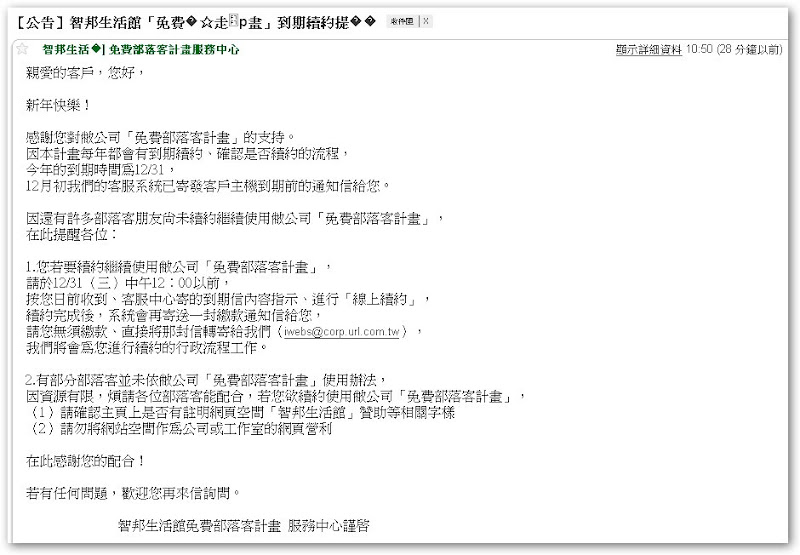Click the 10:50 (28 分鐘以前) timestamp
Viewport: 800px width, 555px height.
pyautogui.click(x=734, y=49)
